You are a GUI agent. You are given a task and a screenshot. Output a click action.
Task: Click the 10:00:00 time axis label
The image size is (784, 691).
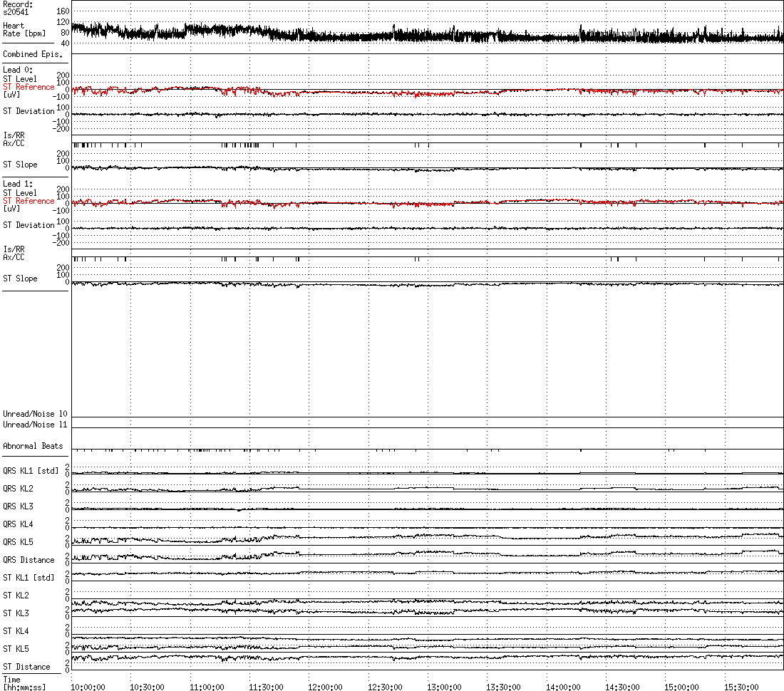click(x=88, y=687)
